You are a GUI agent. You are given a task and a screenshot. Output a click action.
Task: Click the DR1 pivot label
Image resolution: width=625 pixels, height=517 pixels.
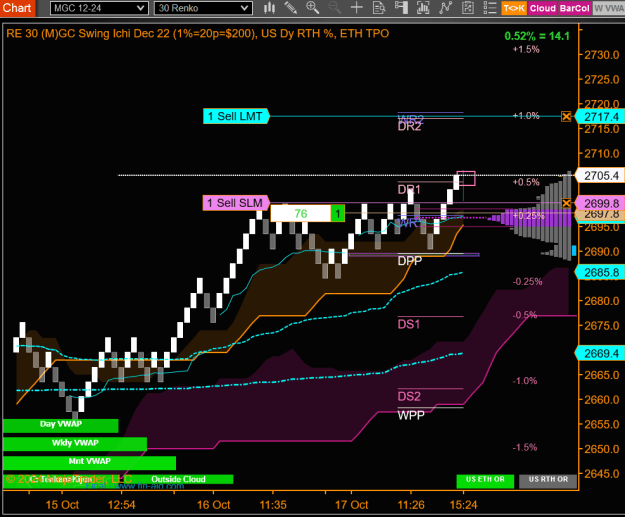(x=409, y=189)
